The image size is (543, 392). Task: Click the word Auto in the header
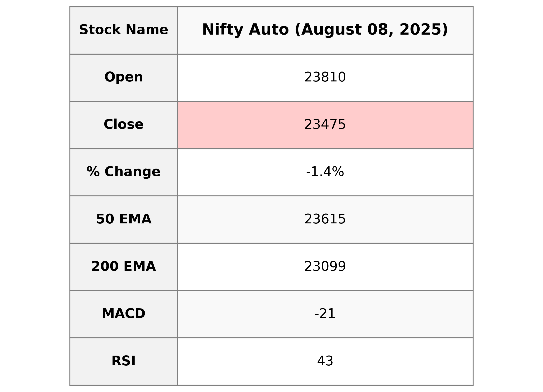269,30
